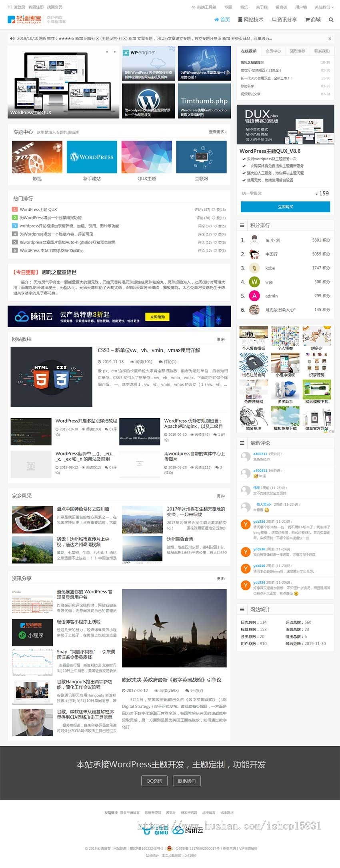Open the HTML5 CSS3 article thumbnail
Screen dimensions: 340x868
(x=52, y=377)
